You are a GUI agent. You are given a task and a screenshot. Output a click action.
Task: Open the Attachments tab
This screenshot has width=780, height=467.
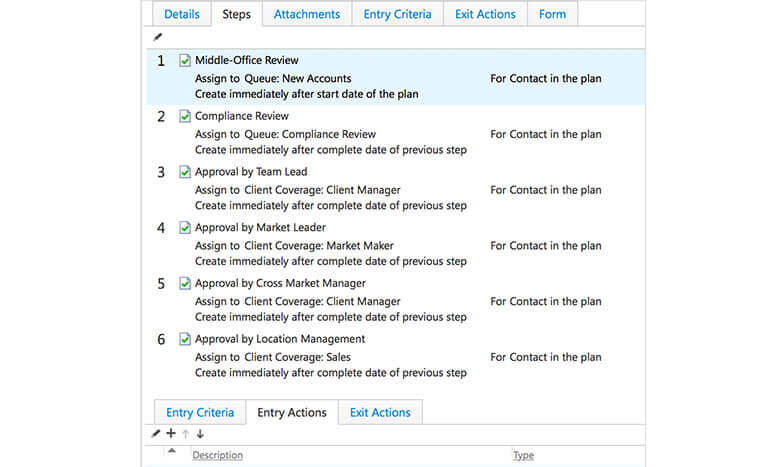(x=307, y=14)
